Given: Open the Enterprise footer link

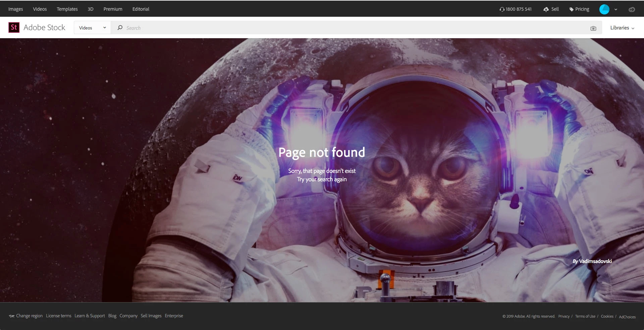Looking at the screenshot, I should click(174, 316).
